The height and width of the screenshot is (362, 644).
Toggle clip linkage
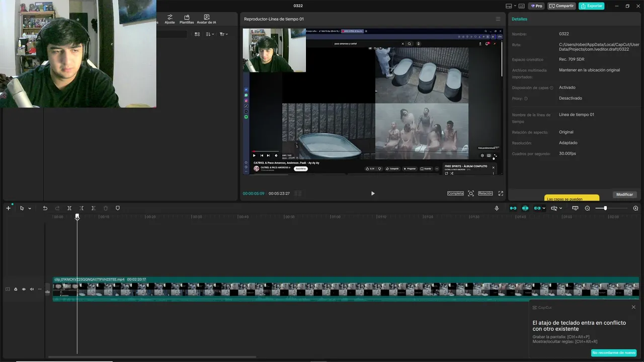(x=537, y=208)
